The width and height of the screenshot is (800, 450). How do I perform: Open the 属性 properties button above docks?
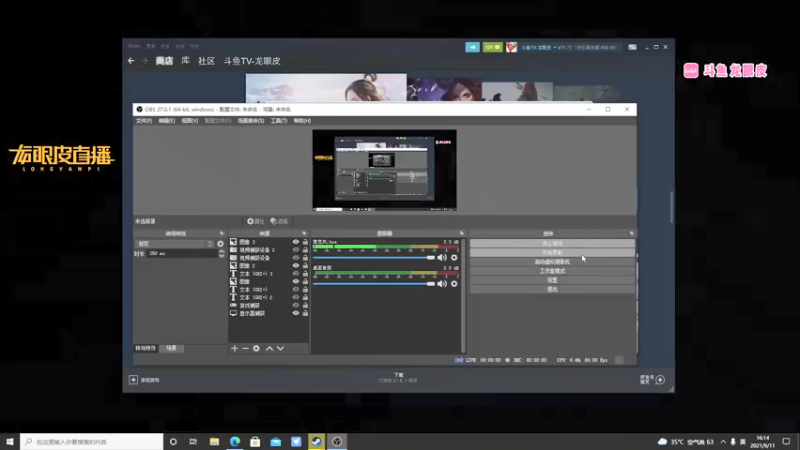[x=256, y=221]
